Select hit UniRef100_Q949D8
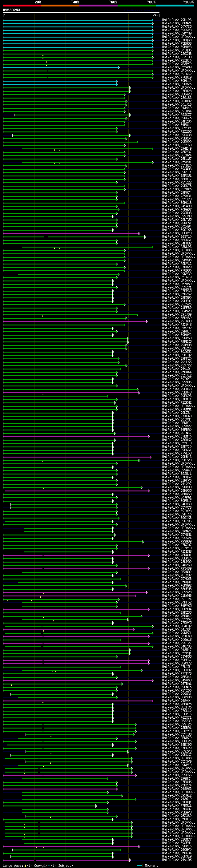 click(177, 345)
